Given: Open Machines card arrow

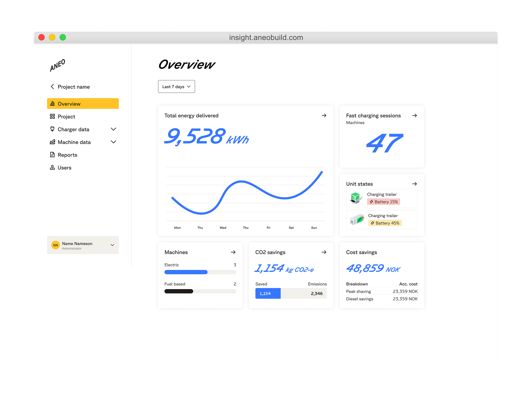Looking at the screenshot, I should pos(233,252).
